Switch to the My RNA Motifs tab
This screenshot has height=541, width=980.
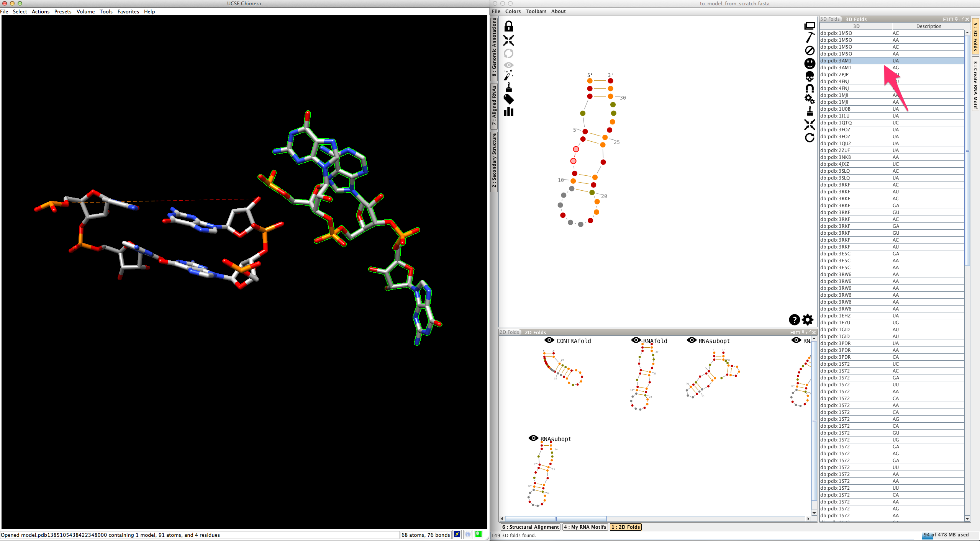(x=585, y=527)
